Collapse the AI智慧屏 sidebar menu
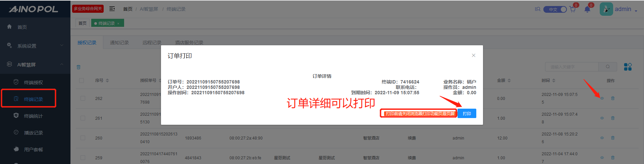Viewport: 644px width, 164px height. point(35,64)
